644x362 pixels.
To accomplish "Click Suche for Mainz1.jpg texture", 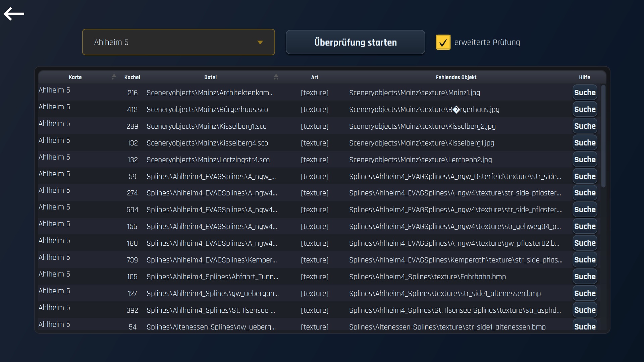I will click(585, 93).
